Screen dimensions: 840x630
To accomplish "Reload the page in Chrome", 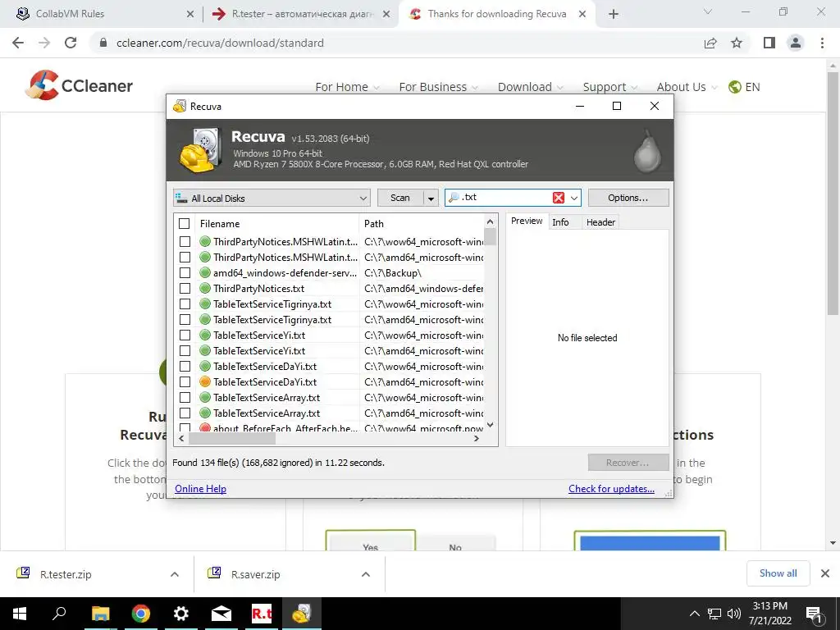I will (71, 43).
